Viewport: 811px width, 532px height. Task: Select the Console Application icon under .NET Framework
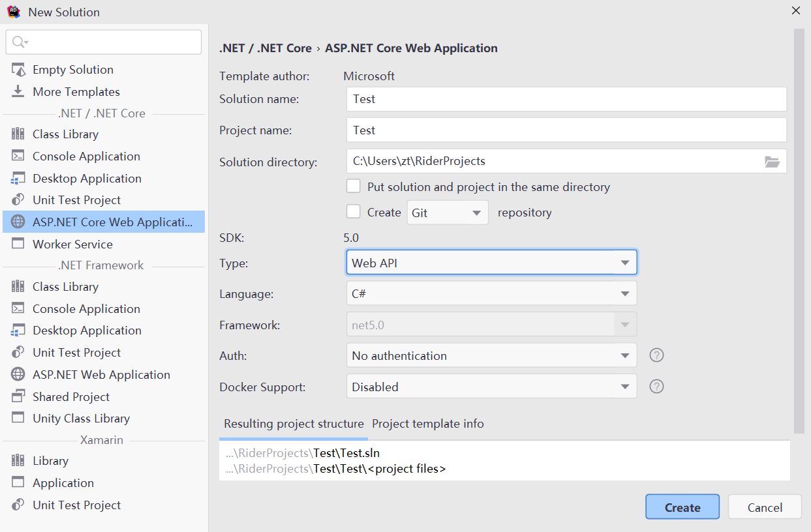pos(18,309)
